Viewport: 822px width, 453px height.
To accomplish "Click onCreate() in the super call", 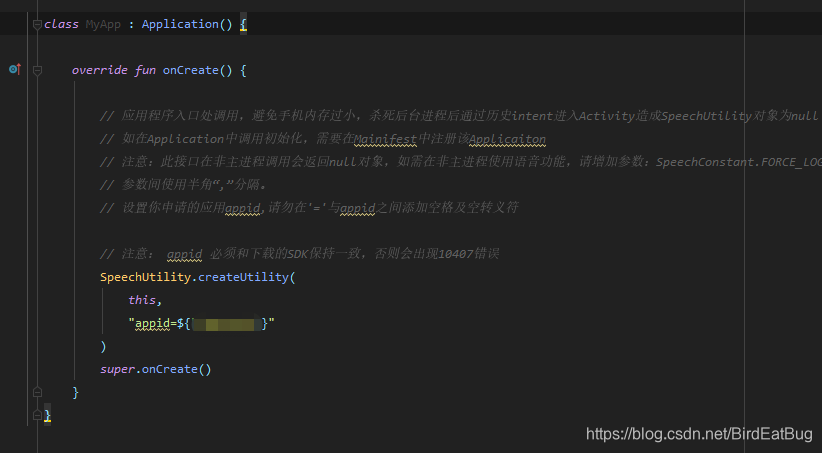I will [177, 369].
